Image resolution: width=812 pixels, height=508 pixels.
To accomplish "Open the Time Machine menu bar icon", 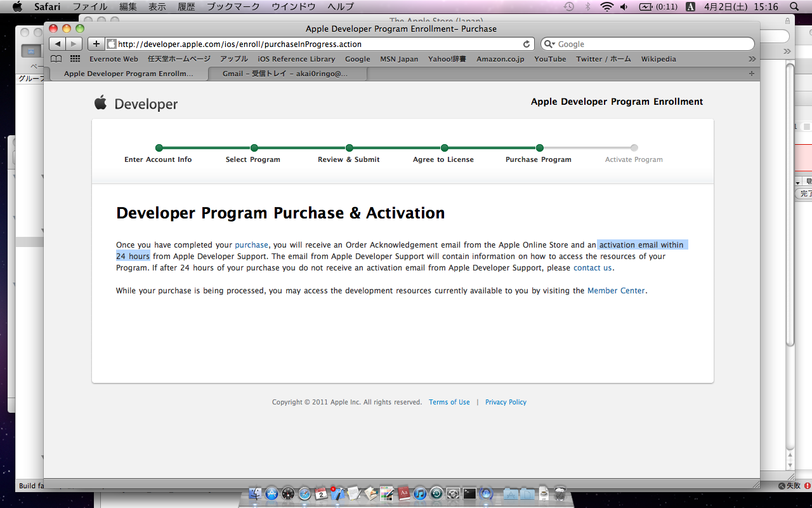I will pyautogui.click(x=569, y=6).
